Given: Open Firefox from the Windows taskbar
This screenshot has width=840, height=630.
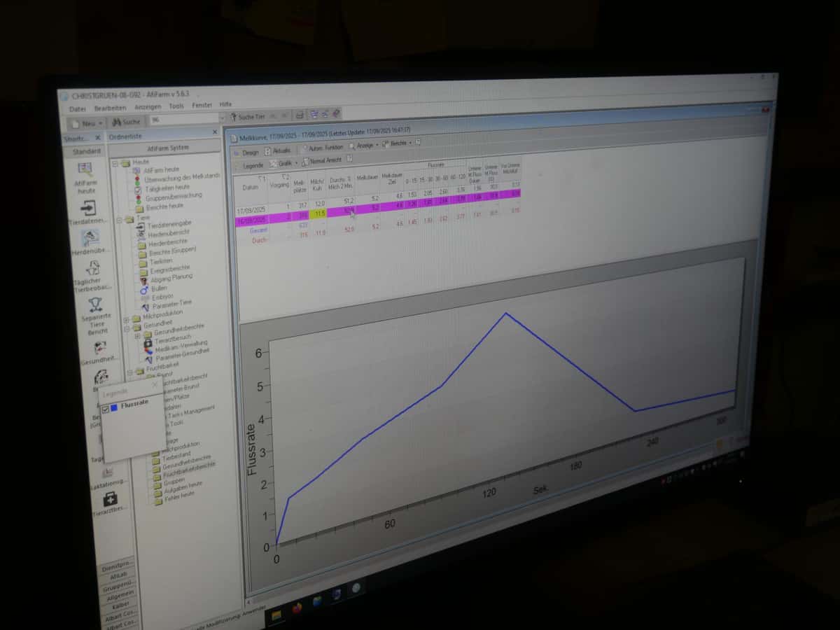Looking at the screenshot, I should (x=297, y=608).
